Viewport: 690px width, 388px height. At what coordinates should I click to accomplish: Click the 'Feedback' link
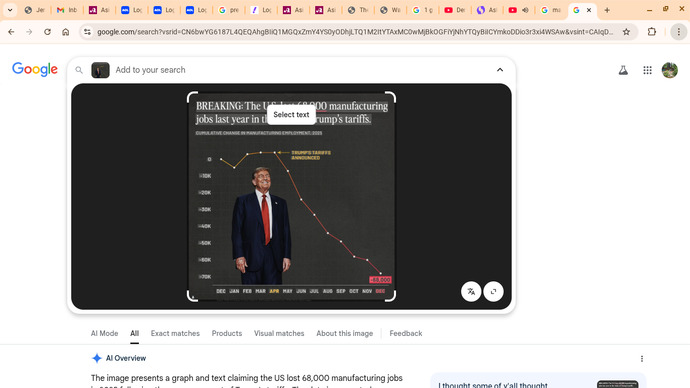(x=406, y=333)
